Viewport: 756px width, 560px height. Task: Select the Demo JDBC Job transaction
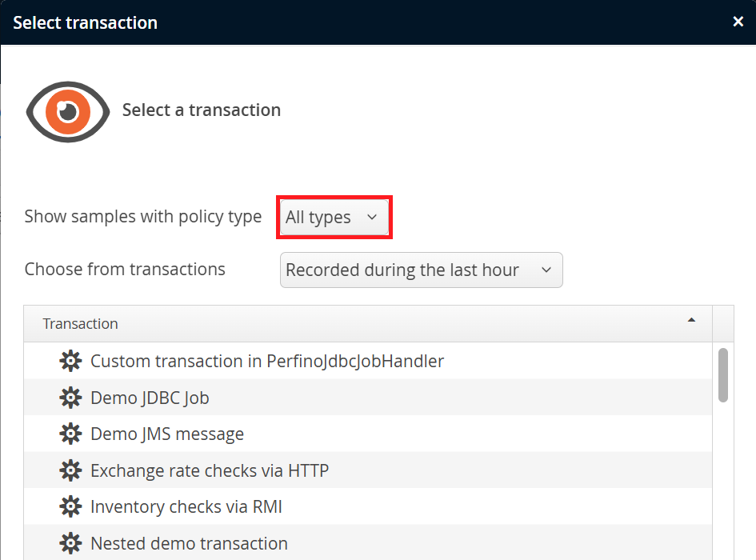(x=150, y=398)
